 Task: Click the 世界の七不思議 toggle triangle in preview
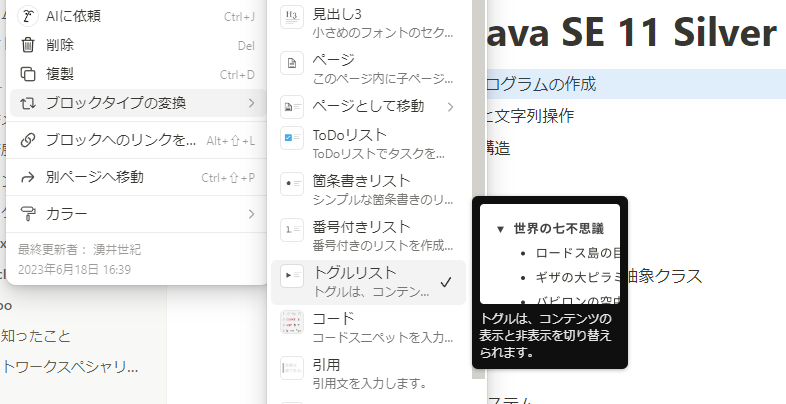click(500, 230)
